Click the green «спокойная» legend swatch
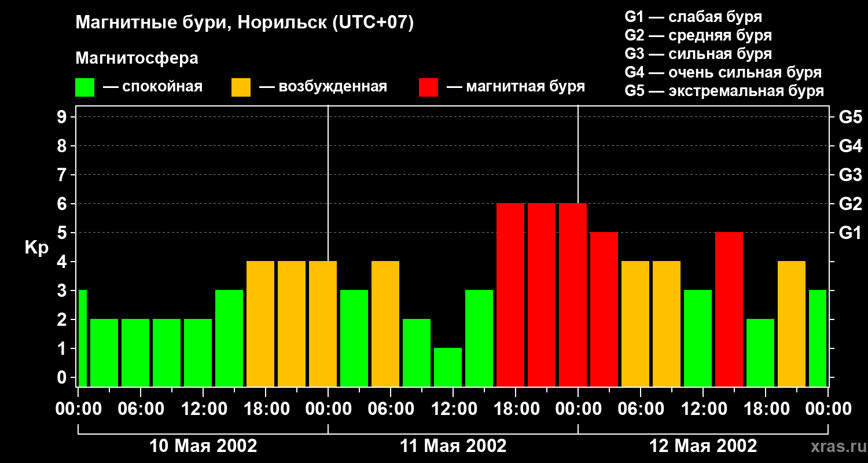 coord(84,87)
